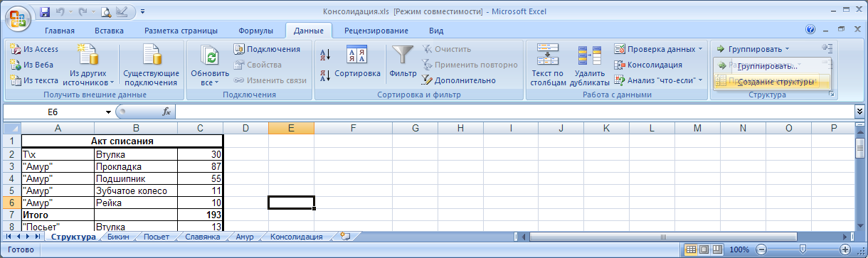Switch to the Главная tab
The width and height of the screenshot is (868, 258).
[x=60, y=31]
